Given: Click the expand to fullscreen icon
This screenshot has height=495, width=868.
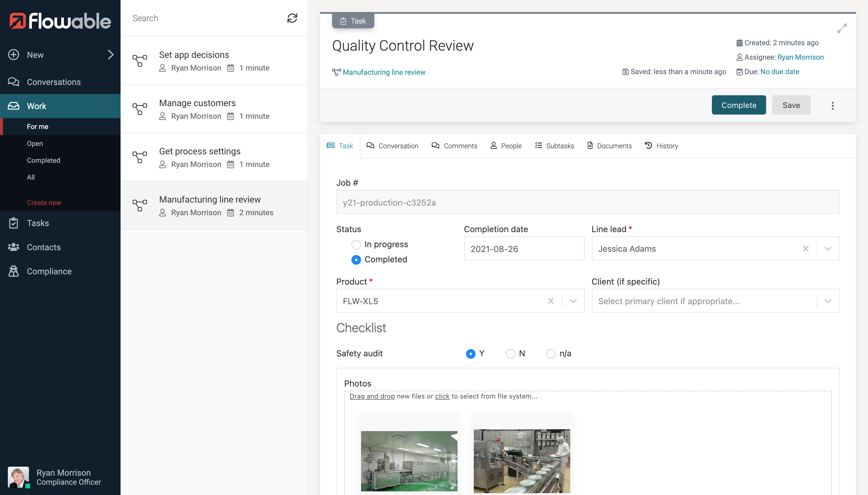Looking at the screenshot, I should click(842, 28).
